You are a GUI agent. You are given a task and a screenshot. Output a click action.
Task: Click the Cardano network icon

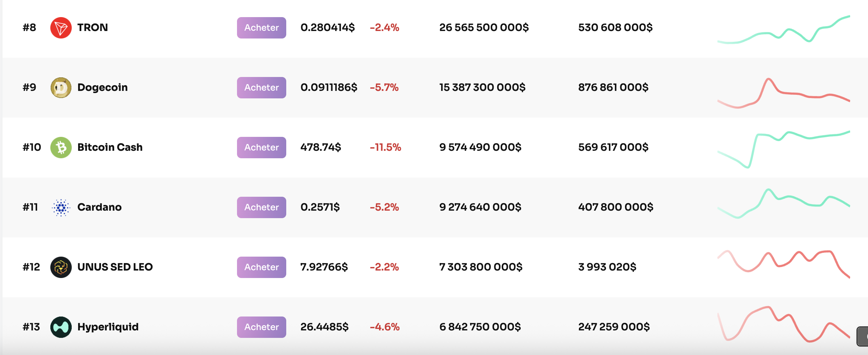click(61, 207)
